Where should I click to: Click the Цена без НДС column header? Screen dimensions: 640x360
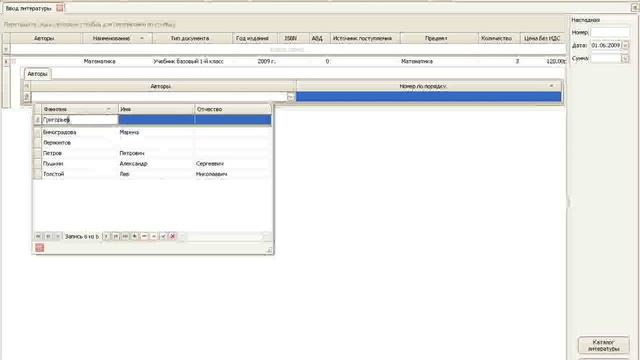click(542, 38)
